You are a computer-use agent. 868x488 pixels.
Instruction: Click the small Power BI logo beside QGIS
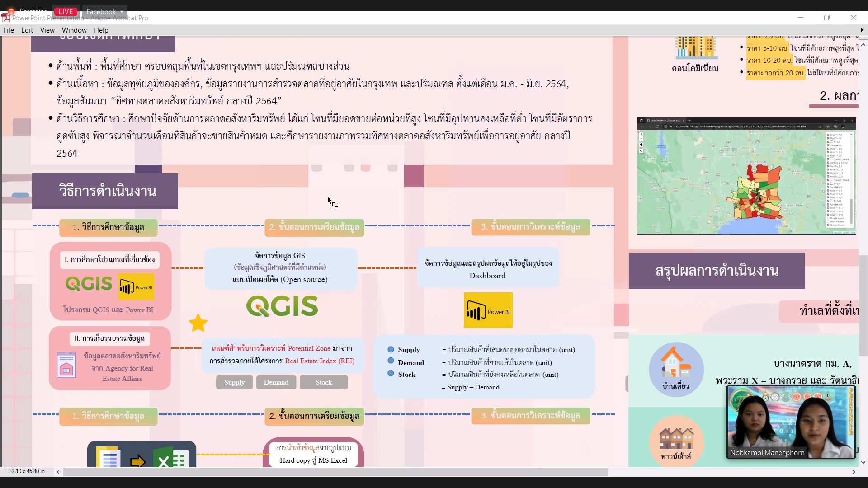tap(136, 286)
